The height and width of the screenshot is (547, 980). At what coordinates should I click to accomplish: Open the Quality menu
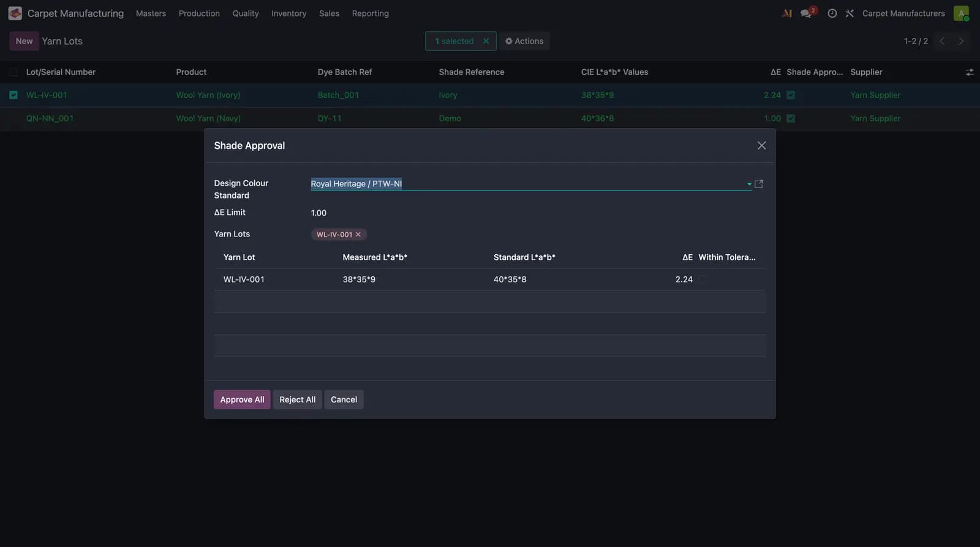click(x=246, y=13)
